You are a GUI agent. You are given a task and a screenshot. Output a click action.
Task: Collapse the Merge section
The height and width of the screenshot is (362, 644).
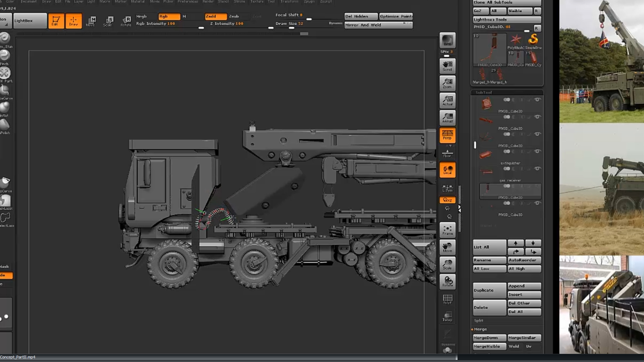tap(480, 329)
